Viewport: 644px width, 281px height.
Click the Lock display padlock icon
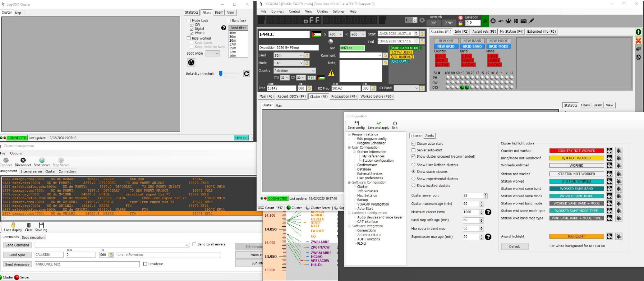click(x=13, y=225)
